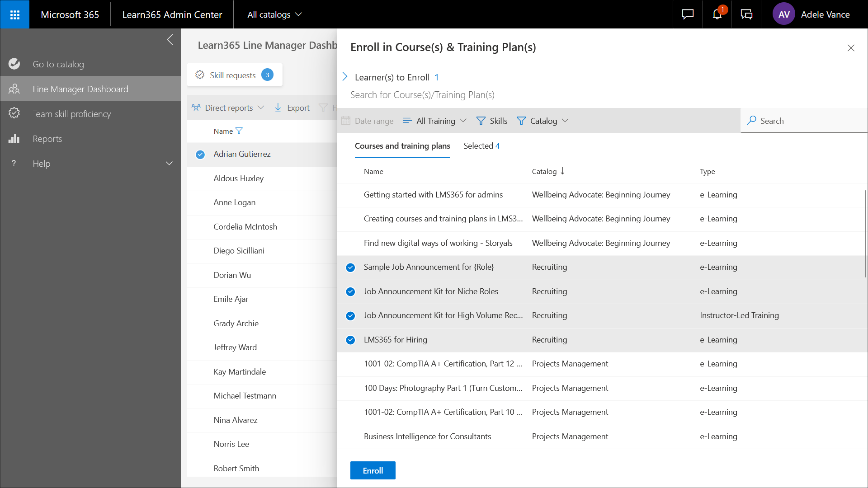868x488 pixels.
Task: Expand the All Training filter dropdown
Action: (435, 121)
